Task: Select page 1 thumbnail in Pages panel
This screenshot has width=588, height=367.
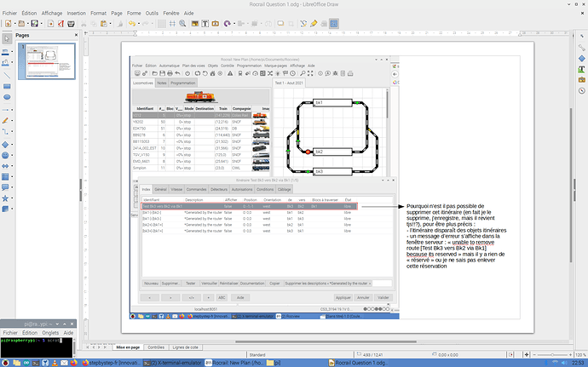Action: coord(47,61)
